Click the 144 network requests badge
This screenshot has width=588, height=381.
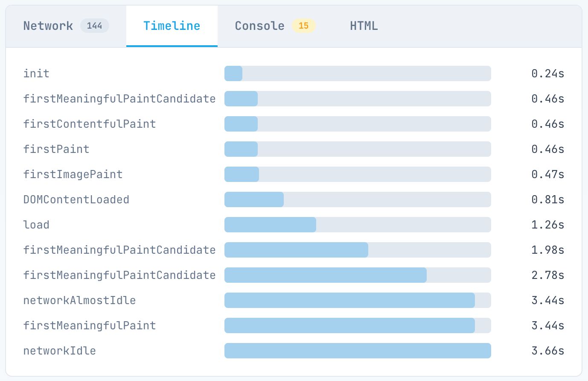(94, 26)
